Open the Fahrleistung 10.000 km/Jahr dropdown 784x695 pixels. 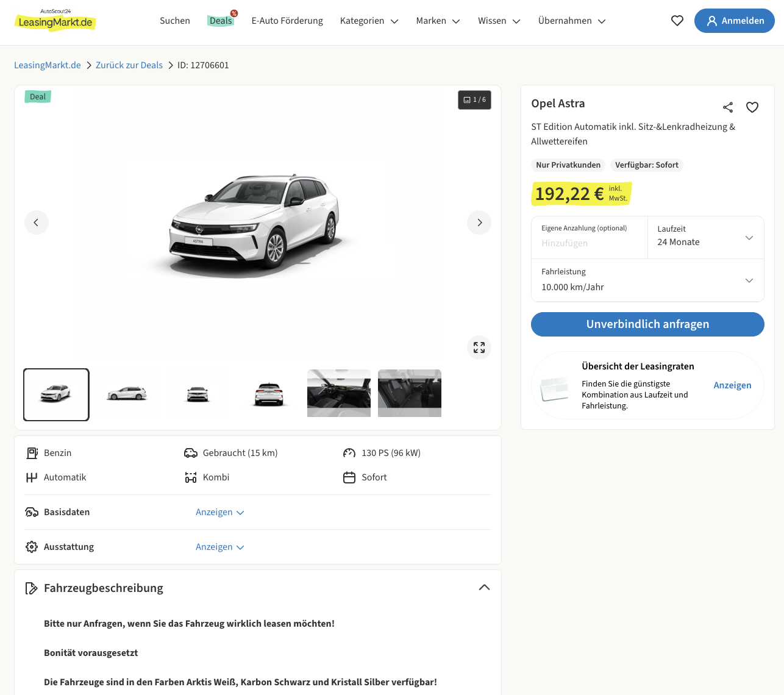647,280
